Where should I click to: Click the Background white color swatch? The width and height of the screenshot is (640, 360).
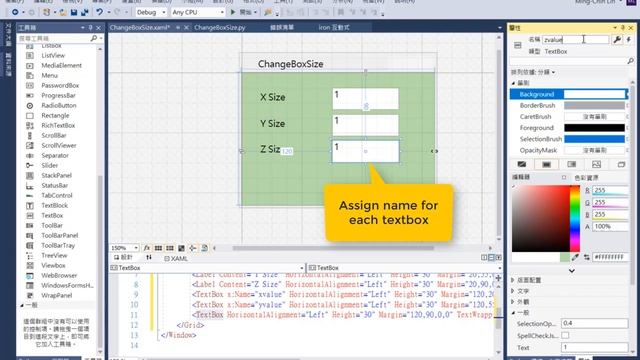pyautogui.click(x=594, y=94)
